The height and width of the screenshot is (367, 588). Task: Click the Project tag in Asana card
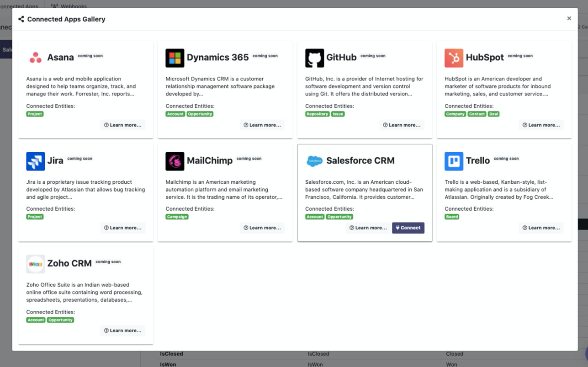click(35, 114)
